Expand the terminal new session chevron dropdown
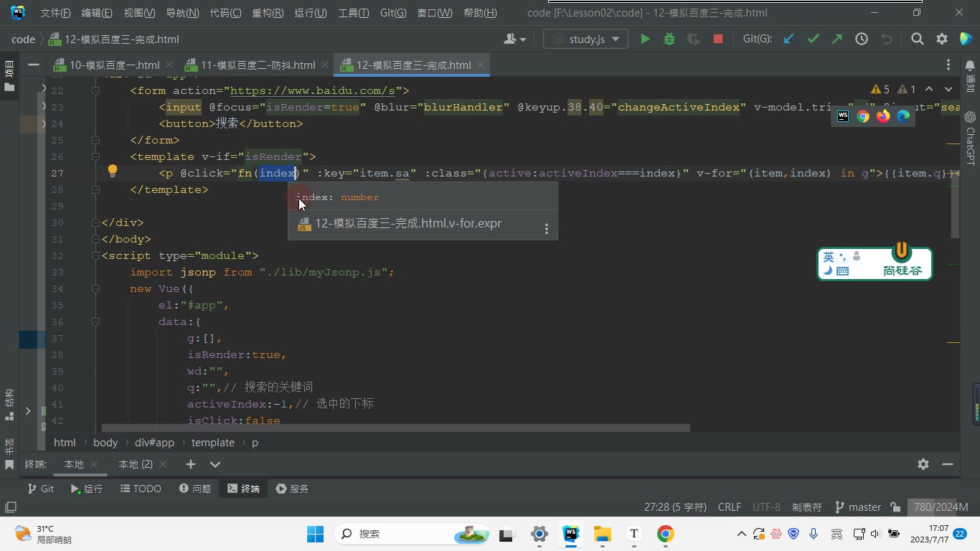Screen dimensions: 980x551 (215, 464)
